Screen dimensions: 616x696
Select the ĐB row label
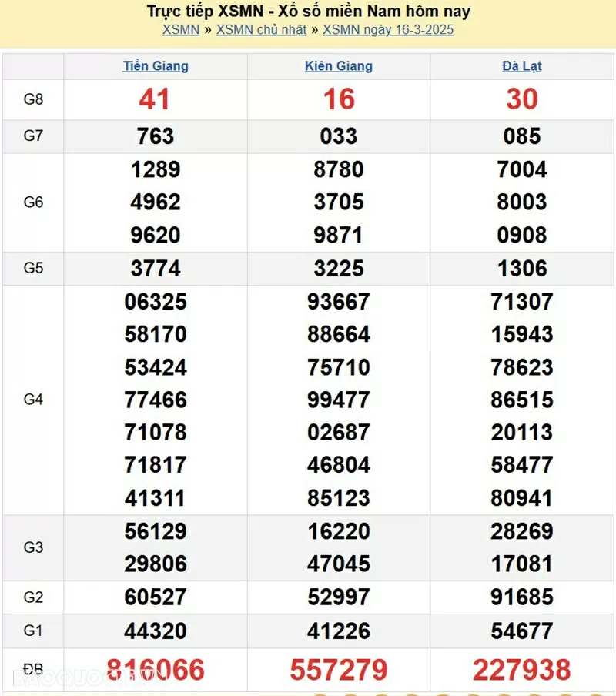point(33,670)
